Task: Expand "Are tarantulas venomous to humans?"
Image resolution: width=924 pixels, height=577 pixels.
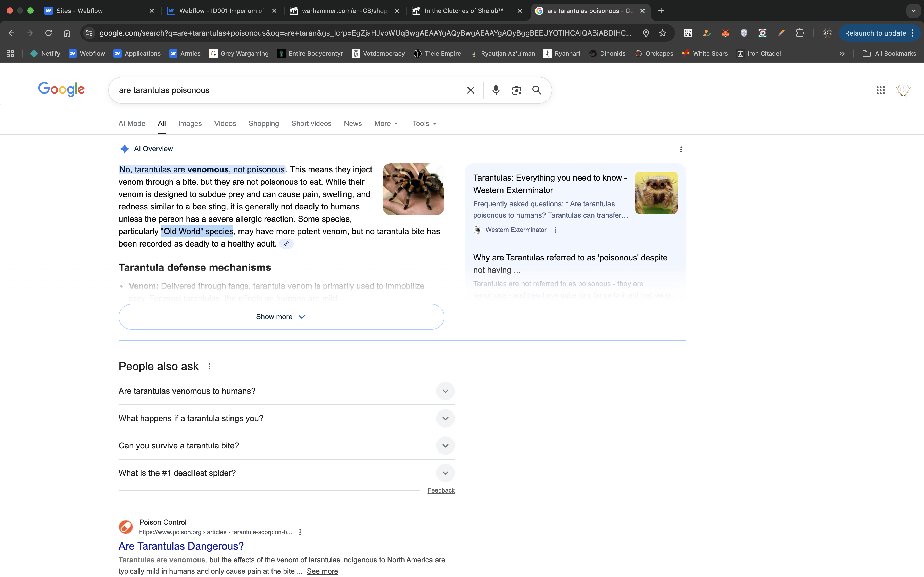Action: pos(445,391)
